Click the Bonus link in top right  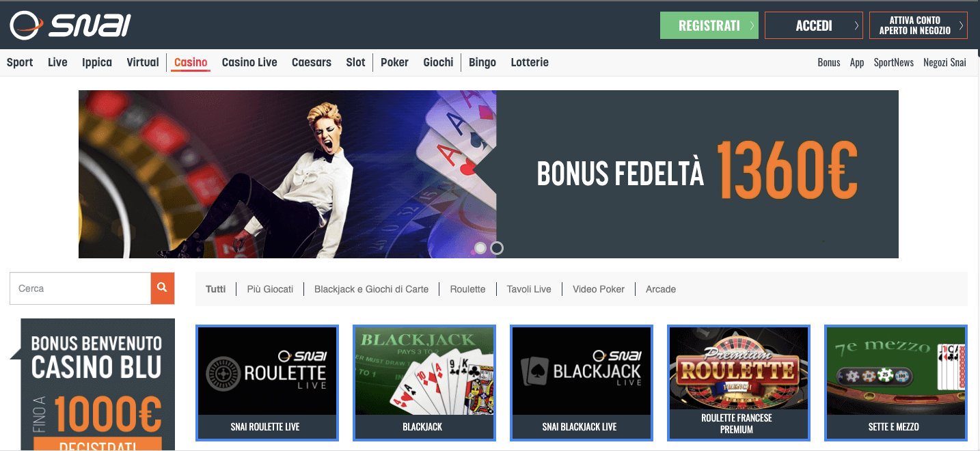(x=828, y=62)
